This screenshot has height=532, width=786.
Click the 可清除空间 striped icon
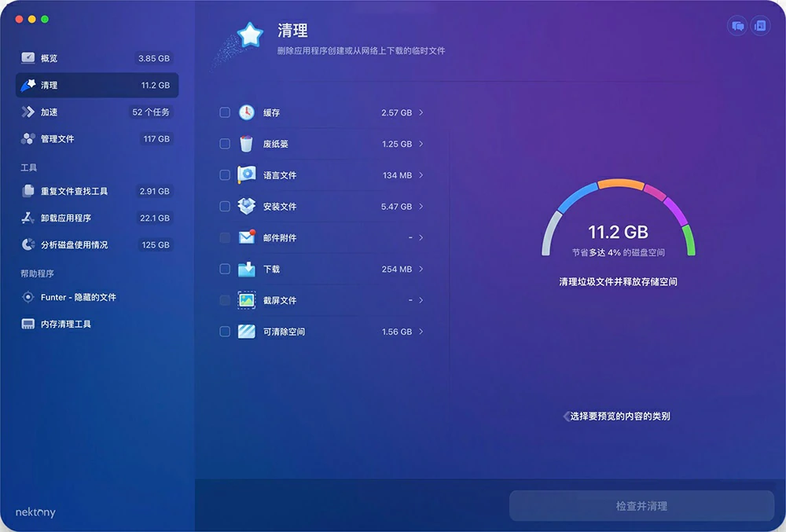click(247, 332)
